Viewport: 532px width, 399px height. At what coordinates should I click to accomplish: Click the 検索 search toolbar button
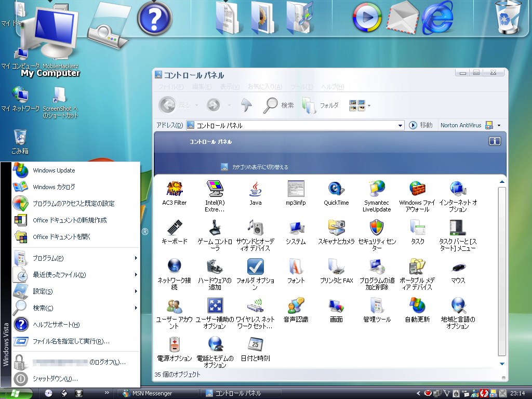(x=278, y=105)
